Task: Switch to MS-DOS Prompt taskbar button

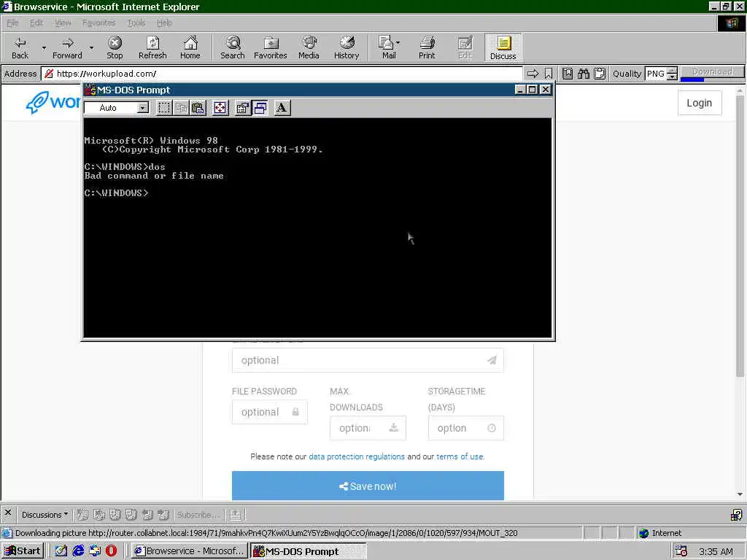Action: [x=309, y=551]
